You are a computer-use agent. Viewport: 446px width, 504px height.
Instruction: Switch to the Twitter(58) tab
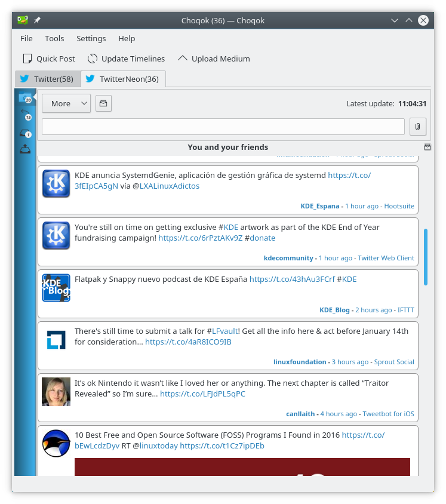[x=47, y=79]
